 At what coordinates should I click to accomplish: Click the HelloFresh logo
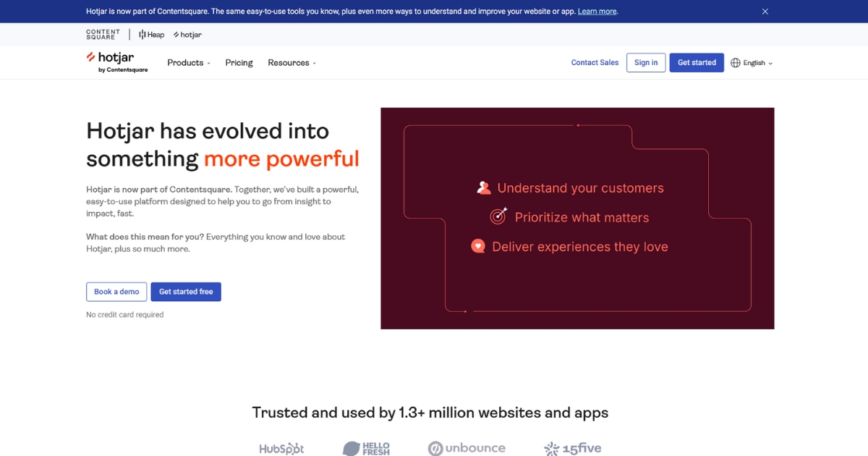(x=366, y=449)
